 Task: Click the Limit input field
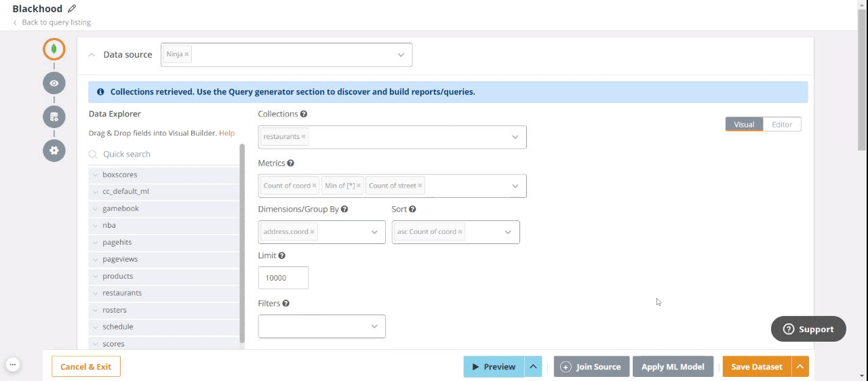click(283, 278)
